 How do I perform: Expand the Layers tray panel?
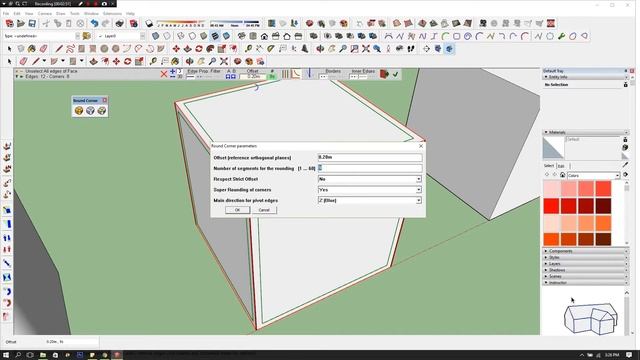[x=585, y=264]
